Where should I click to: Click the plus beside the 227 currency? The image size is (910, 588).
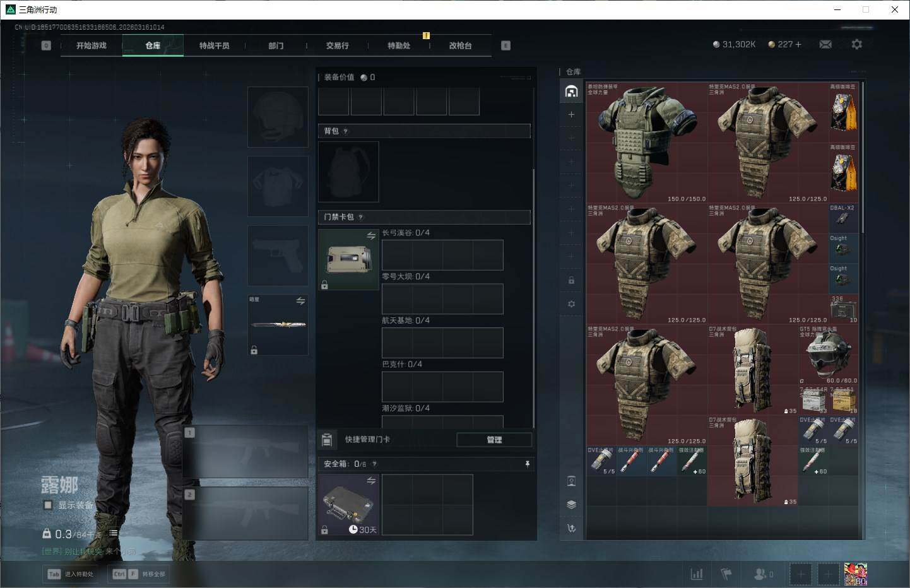[798, 44]
